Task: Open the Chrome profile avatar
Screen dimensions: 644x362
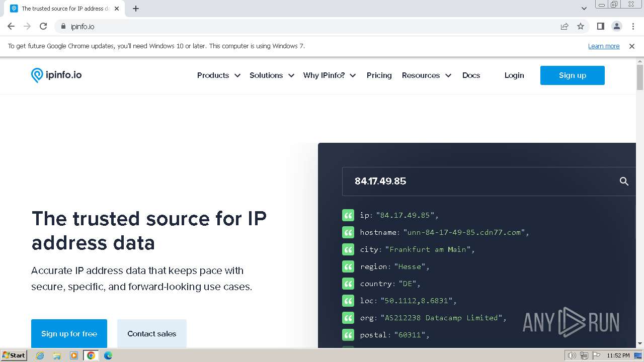Action: [x=617, y=26]
